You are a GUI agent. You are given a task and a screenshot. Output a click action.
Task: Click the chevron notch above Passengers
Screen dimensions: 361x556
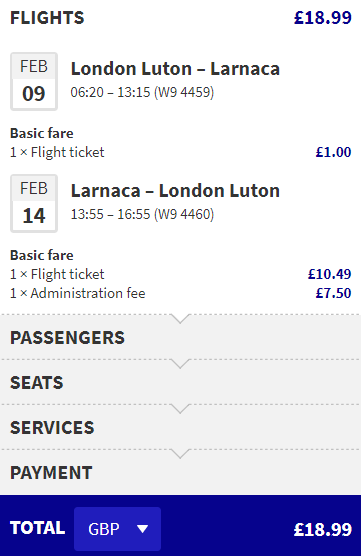click(180, 318)
